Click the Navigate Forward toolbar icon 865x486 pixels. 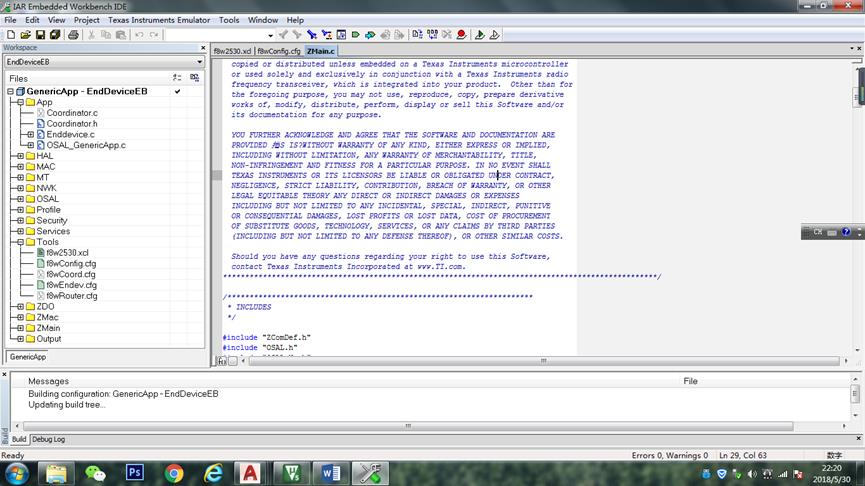point(399,35)
